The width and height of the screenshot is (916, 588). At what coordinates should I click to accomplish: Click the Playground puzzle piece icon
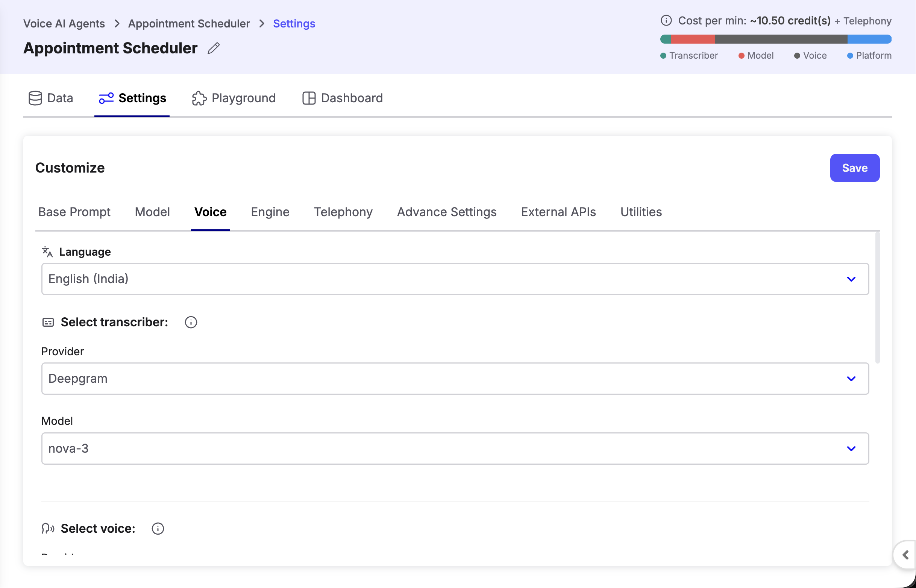(199, 98)
